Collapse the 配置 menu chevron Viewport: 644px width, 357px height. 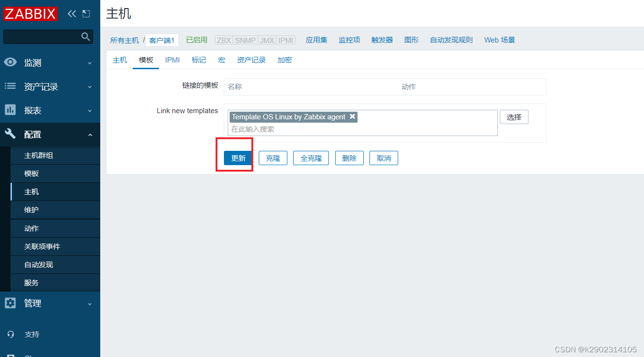point(90,135)
